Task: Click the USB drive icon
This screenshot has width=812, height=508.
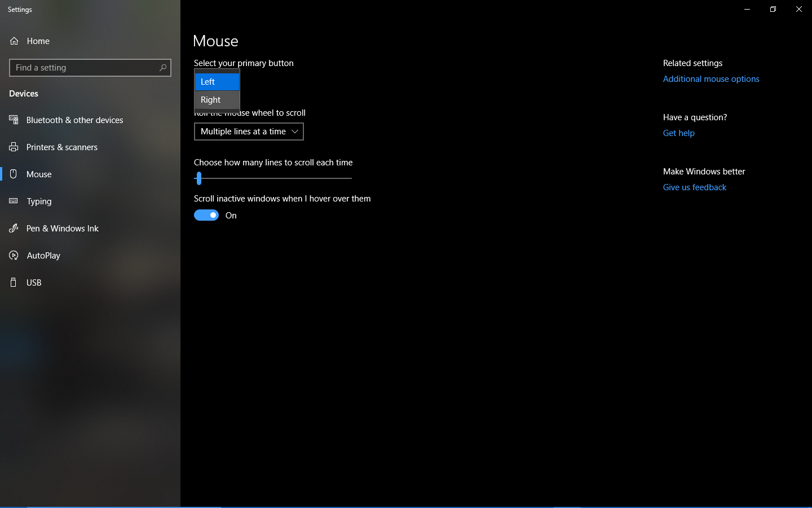Action: (x=14, y=282)
